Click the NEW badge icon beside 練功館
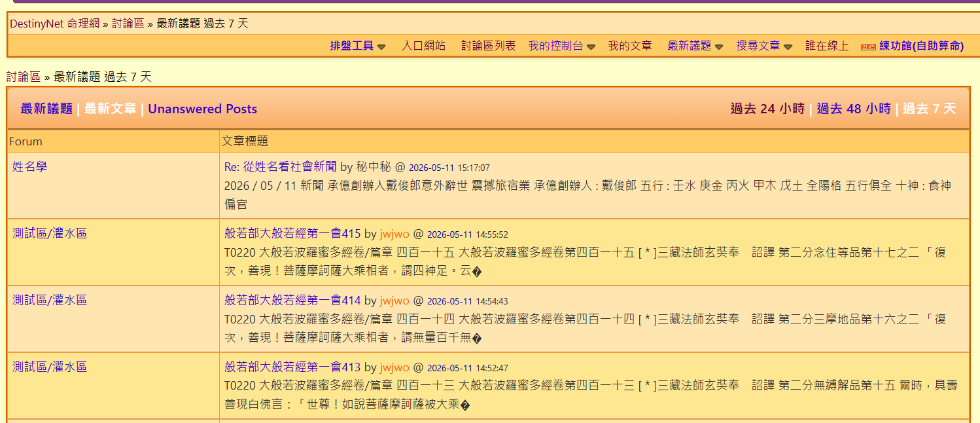 coord(868,46)
